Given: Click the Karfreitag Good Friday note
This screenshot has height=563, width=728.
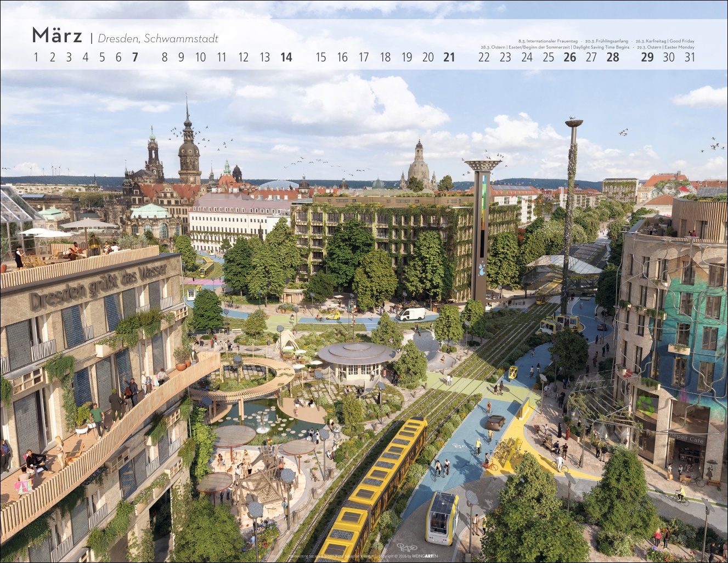Looking at the screenshot, I should [x=665, y=41].
